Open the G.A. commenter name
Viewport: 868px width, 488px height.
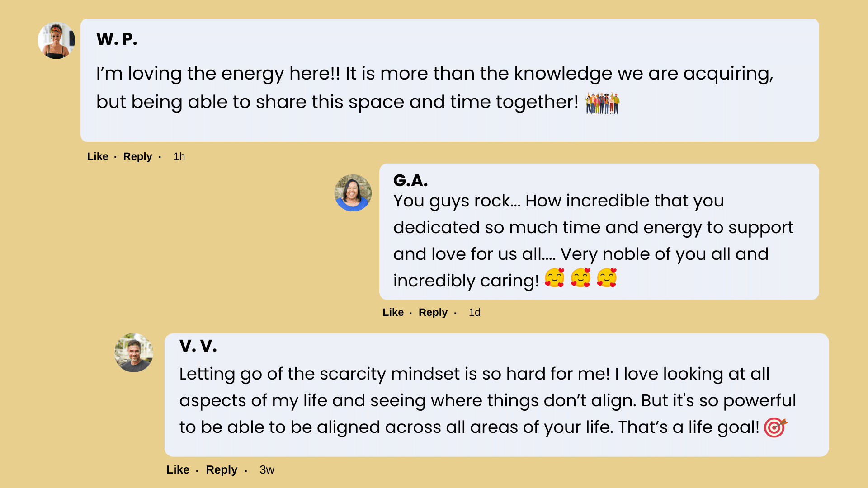coord(410,180)
